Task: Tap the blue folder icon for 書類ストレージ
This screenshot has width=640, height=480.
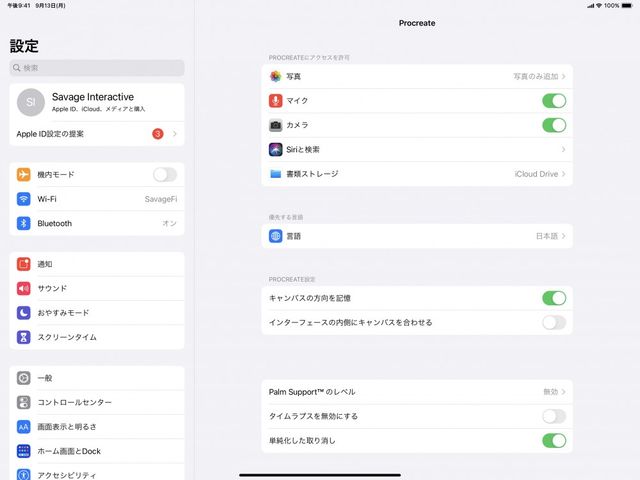Action: pyautogui.click(x=276, y=174)
